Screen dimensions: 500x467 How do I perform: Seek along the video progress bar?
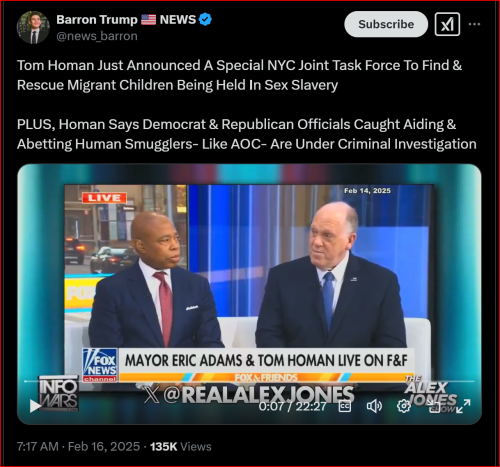(x=249, y=381)
